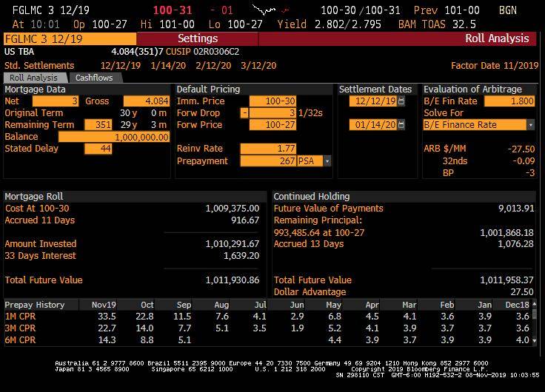
Task: Click the BAM TOAS 32.5 value
Action: [x=465, y=24]
